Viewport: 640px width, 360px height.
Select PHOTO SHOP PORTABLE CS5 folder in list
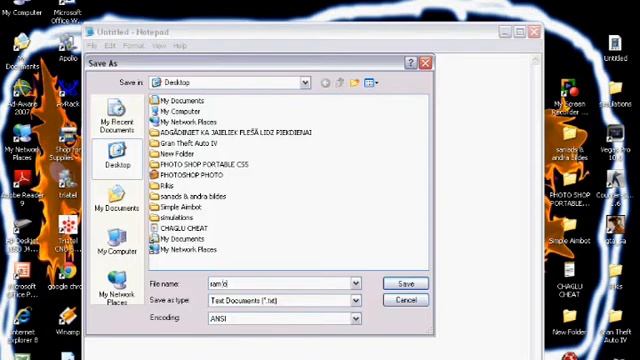pos(199,164)
